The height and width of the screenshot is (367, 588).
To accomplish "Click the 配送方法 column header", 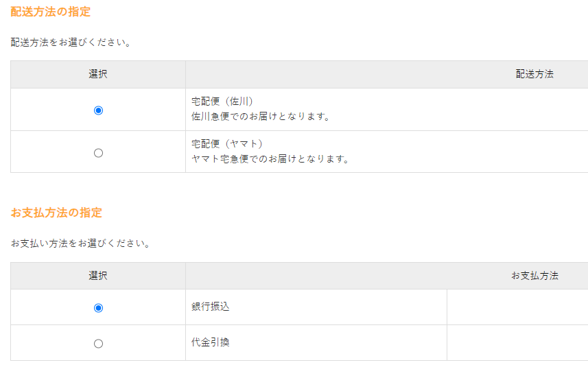I will [x=534, y=74].
